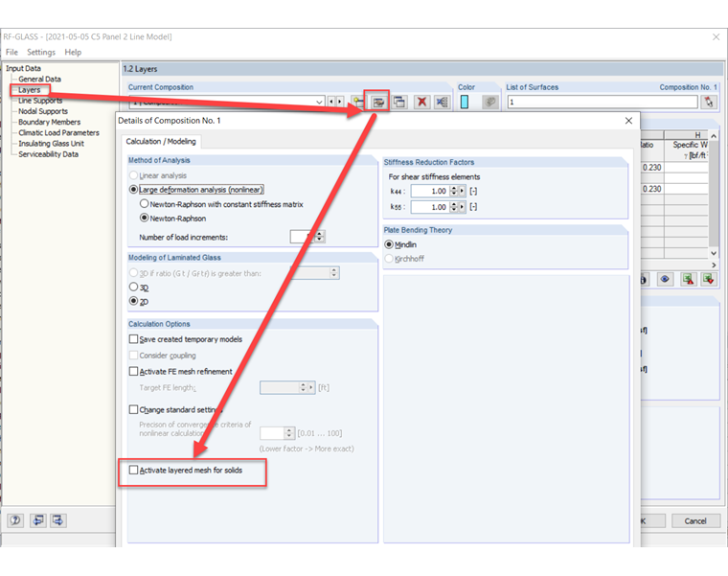Open Current Composition dropdown arrow
The height and width of the screenshot is (576, 728).
[x=319, y=102]
